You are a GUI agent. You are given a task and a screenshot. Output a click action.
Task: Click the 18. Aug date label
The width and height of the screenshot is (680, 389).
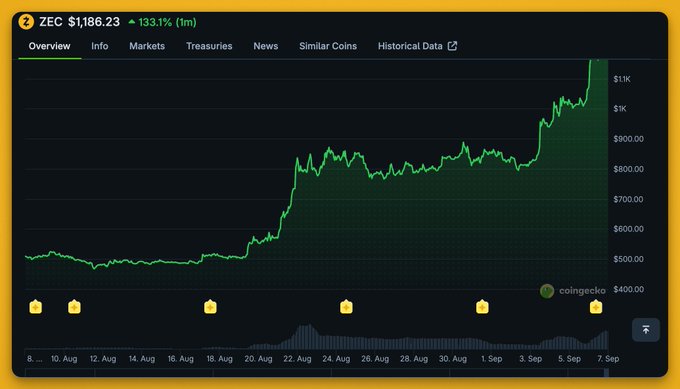(219, 359)
